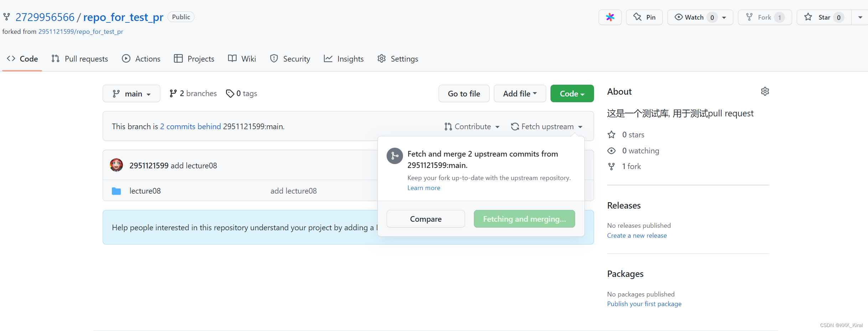Star this repository
Screen dimensions: 868x331
824,17
